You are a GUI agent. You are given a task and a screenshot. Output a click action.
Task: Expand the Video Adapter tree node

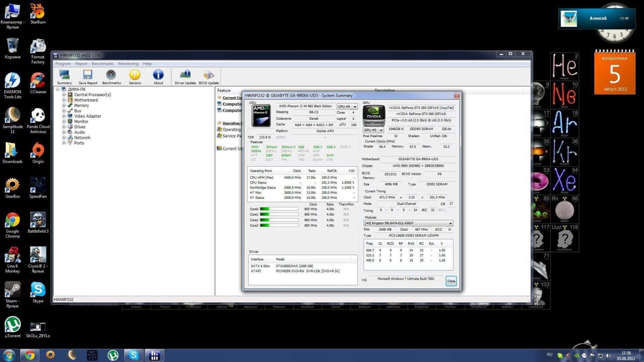64,116
